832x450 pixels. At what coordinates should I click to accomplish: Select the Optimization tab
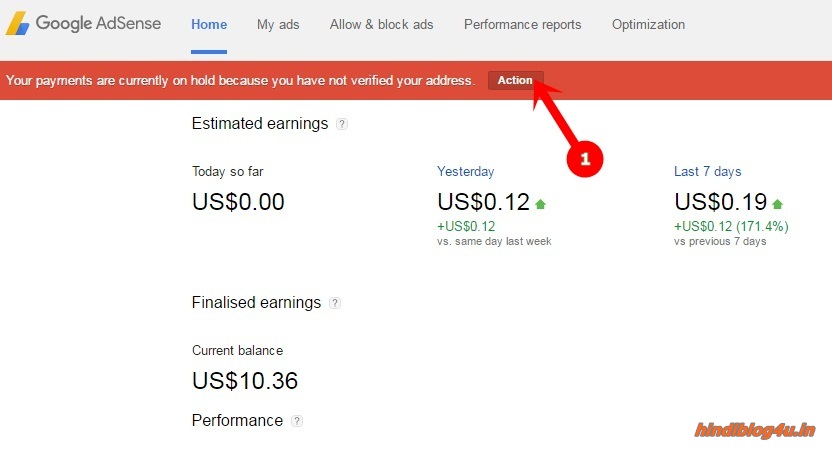(x=648, y=24)
